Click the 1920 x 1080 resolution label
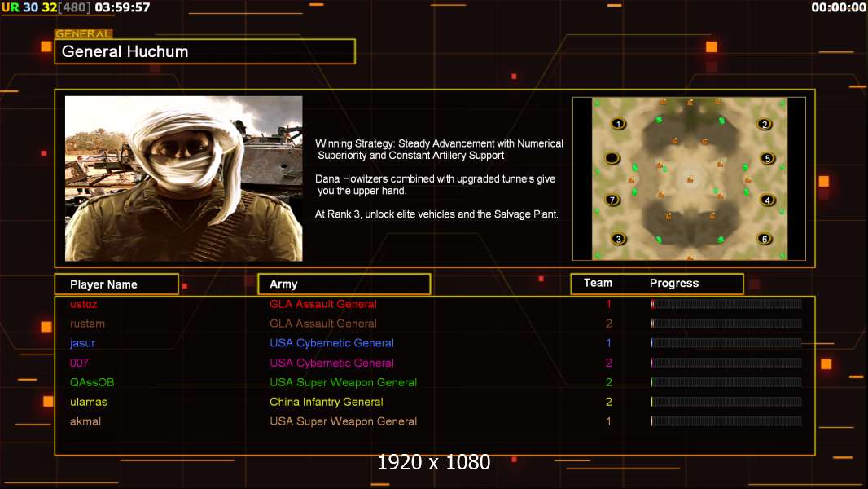868x489 pixels. pyautogui.click(x=434, y=462)
